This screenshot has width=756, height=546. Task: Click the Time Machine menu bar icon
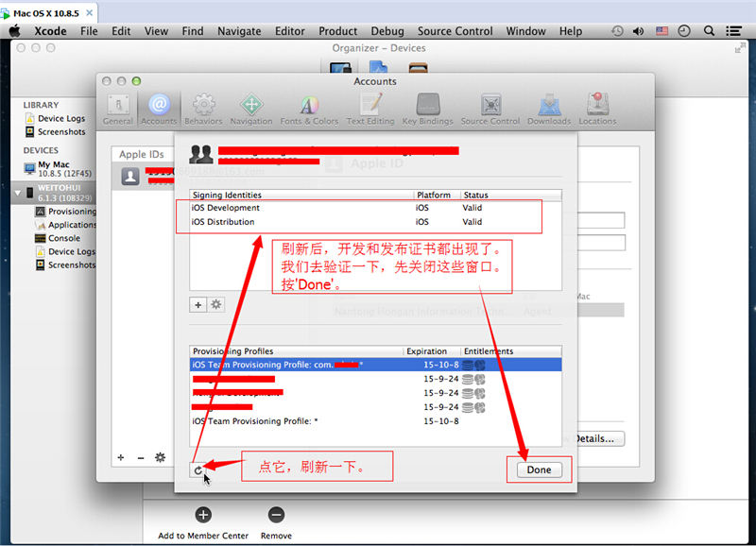click(x=617, y=31)
